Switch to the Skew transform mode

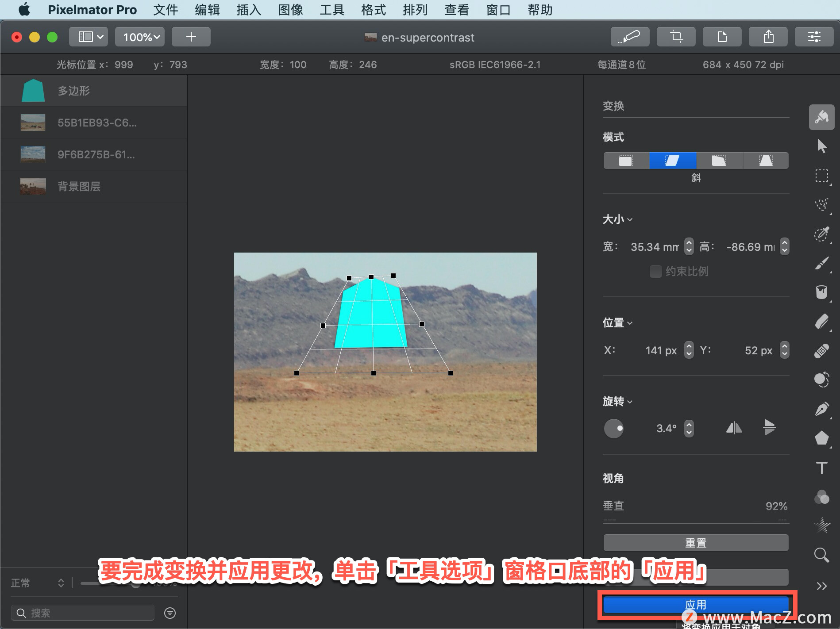click(x=673, y=161)
